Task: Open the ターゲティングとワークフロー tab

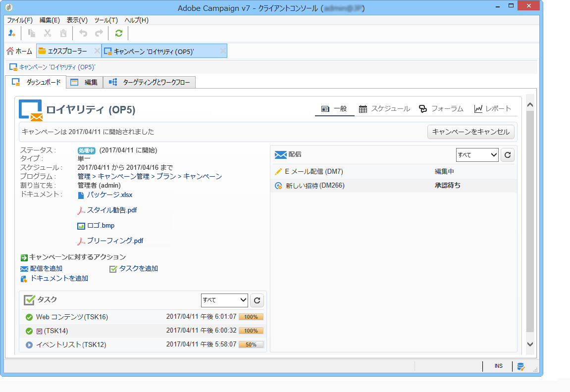Action: 150,83
